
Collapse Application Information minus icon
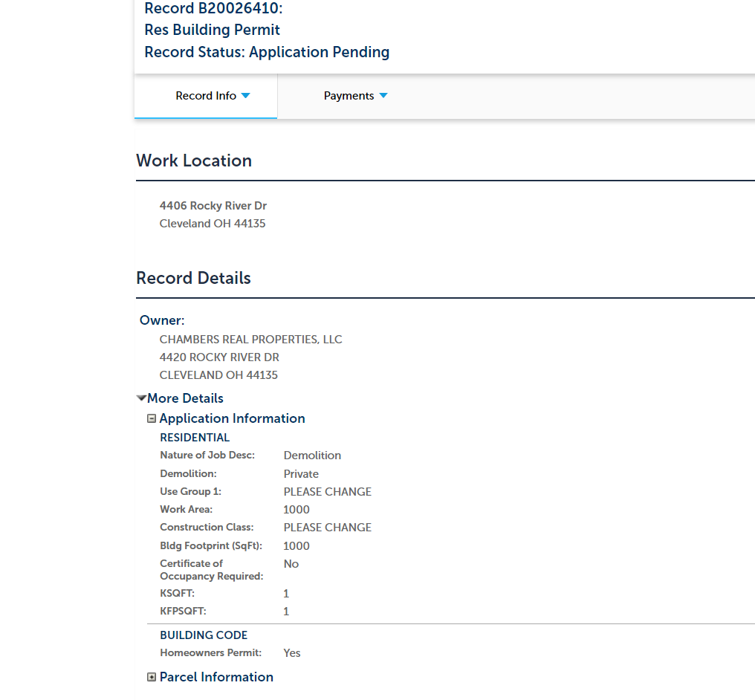(152, 418)
